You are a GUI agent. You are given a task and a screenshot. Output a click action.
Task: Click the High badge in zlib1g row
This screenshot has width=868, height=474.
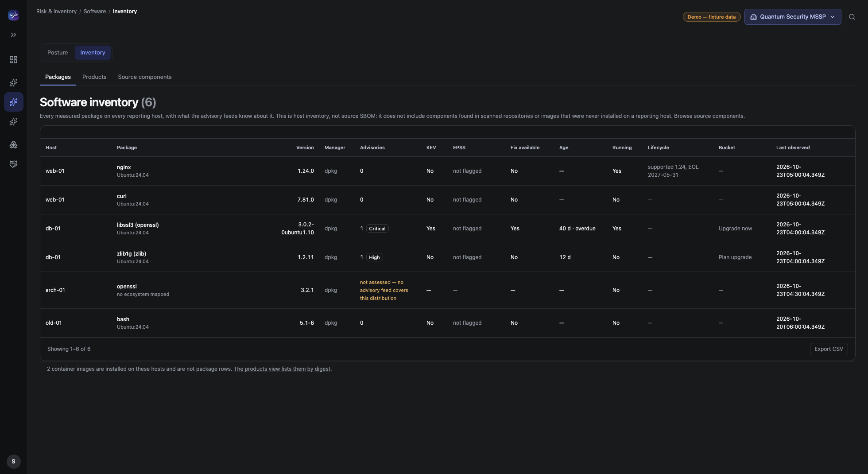tap(374, 257)
